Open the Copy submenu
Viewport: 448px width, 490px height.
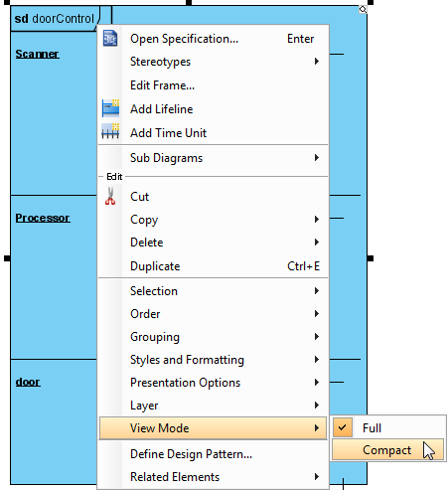213,220
